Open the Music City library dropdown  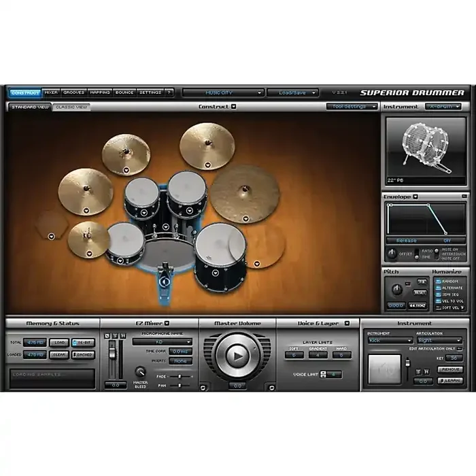[x=223, y=92]
